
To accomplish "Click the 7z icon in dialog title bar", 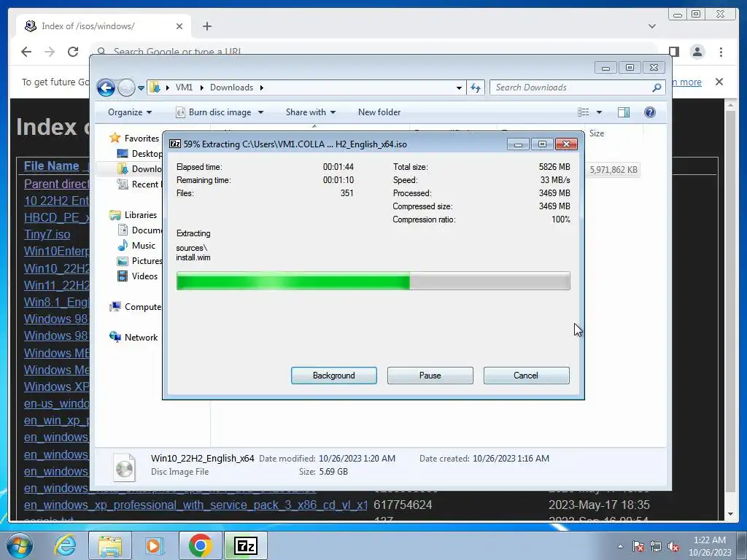I will [x=175, y=144].
